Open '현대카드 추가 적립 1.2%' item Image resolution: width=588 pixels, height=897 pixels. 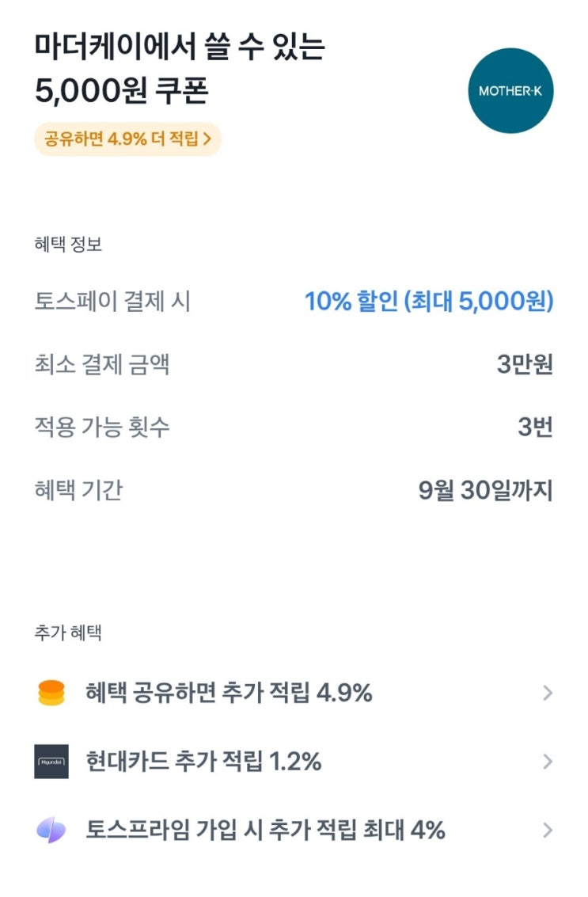click(x=203, y=762)
